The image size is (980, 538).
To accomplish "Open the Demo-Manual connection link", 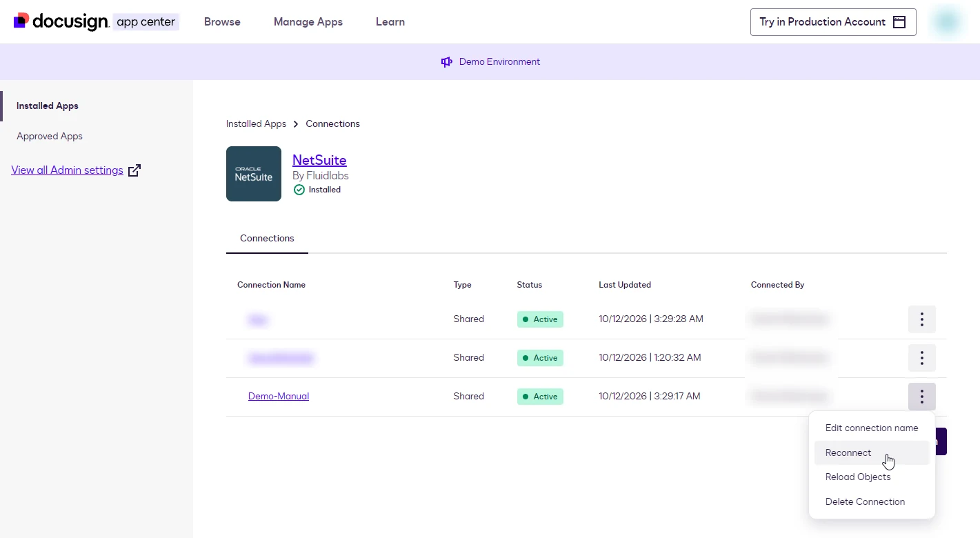I will pyautogui.click(x=279, y=397).
